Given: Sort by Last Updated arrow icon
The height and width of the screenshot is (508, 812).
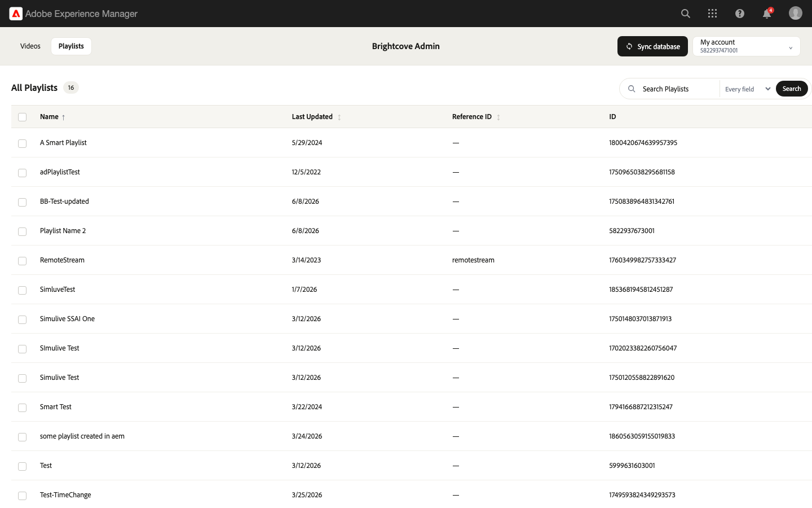Looking at the screenshot, I should (339, 117).
